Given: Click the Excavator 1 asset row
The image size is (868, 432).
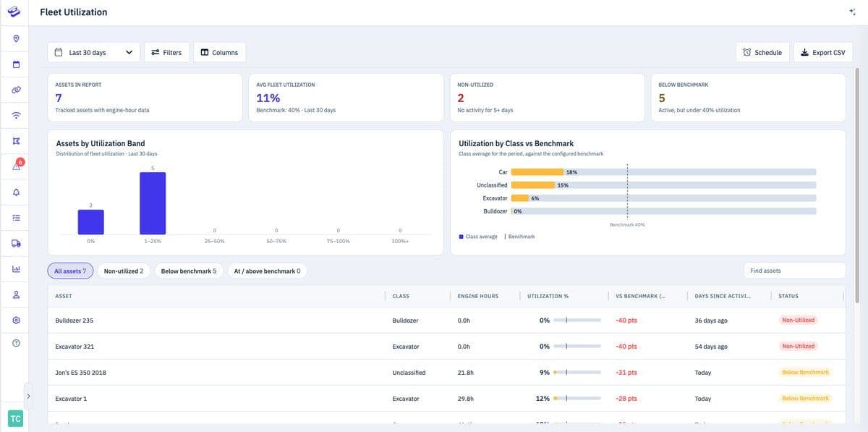Looking at the screenshot, I should tap(446, 399).
